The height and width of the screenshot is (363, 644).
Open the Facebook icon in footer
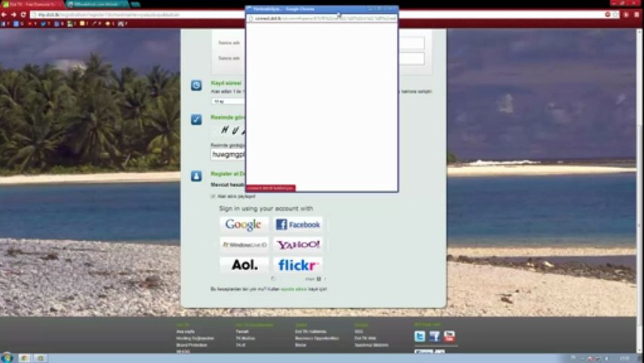click(x=435, y=336)
